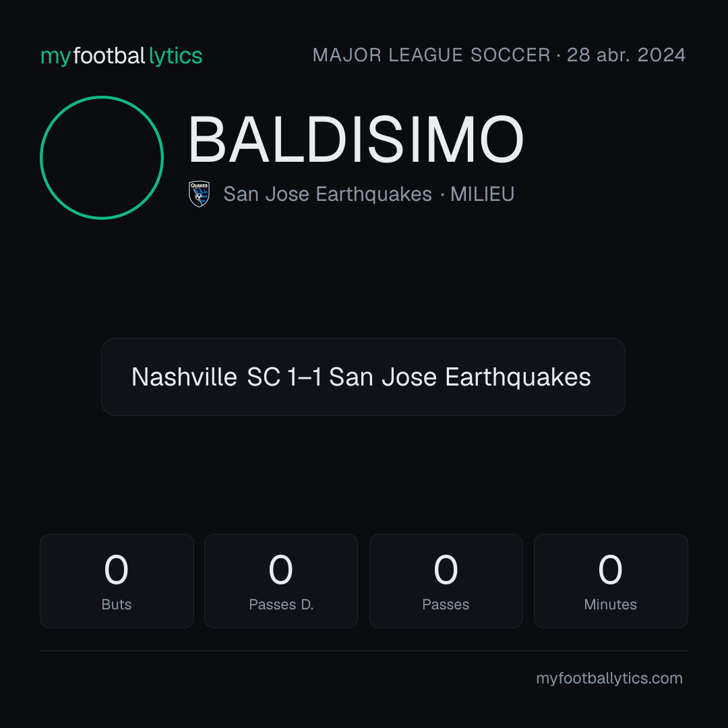
Task: Select the BALDISIMO player name
Action: (356, 140)
